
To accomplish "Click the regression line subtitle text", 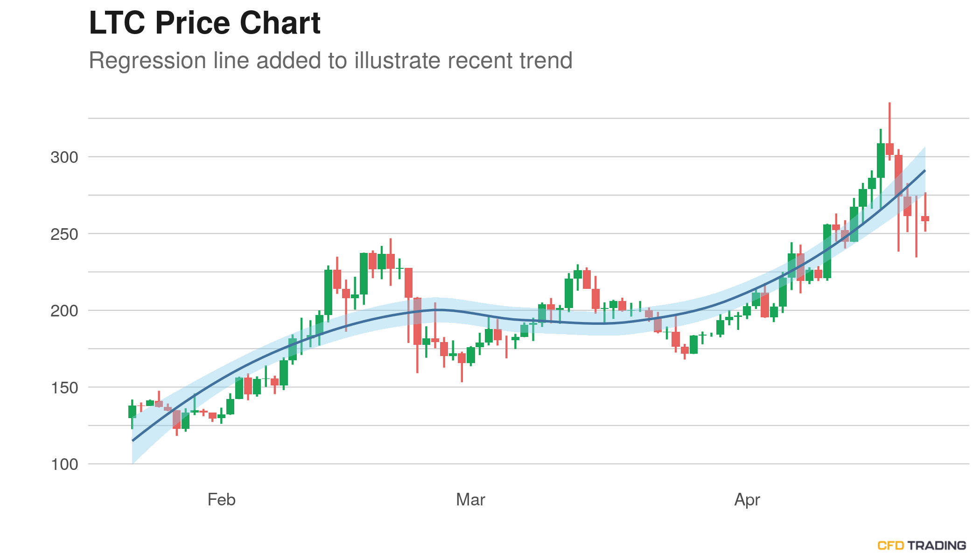I will coord(330,61).
